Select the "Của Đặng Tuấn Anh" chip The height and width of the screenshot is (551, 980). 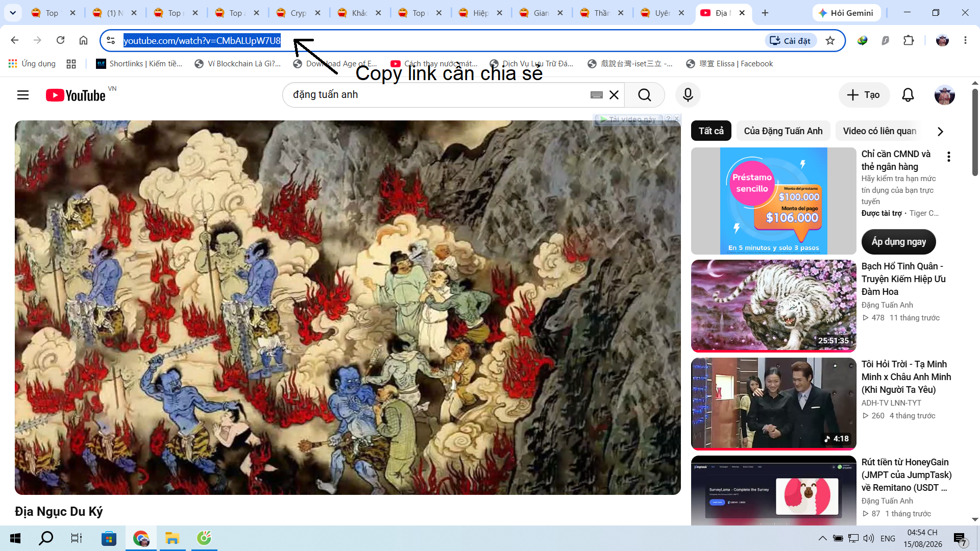783,131
